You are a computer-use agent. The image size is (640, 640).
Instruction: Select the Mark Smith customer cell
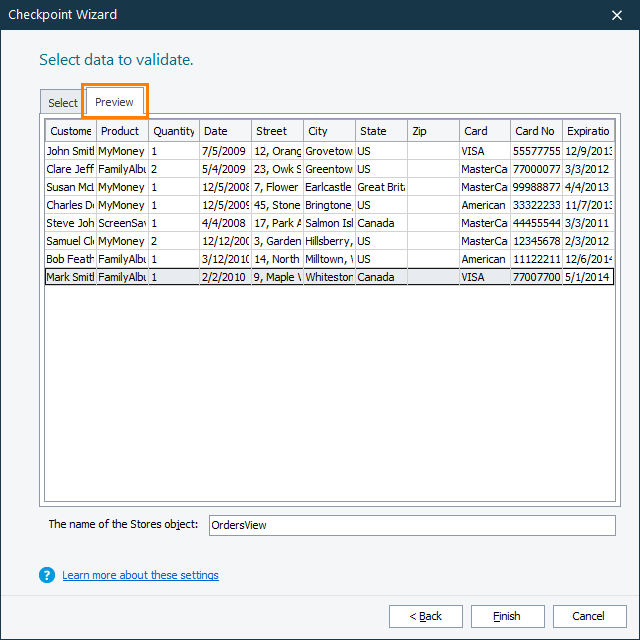pos(70,277)
